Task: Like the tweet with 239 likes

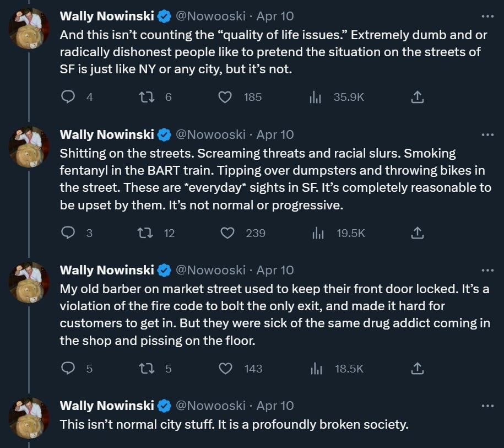Action: (x=227, y=233)
